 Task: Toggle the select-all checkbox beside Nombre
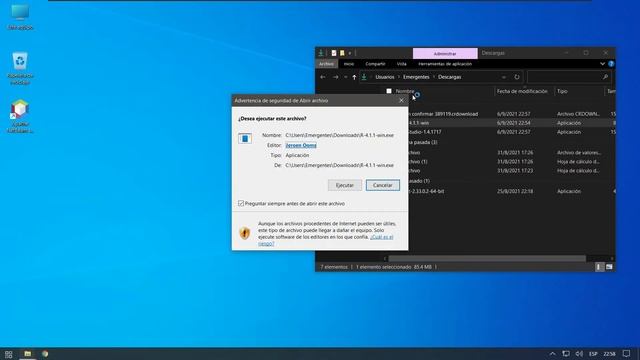[389, 91]
